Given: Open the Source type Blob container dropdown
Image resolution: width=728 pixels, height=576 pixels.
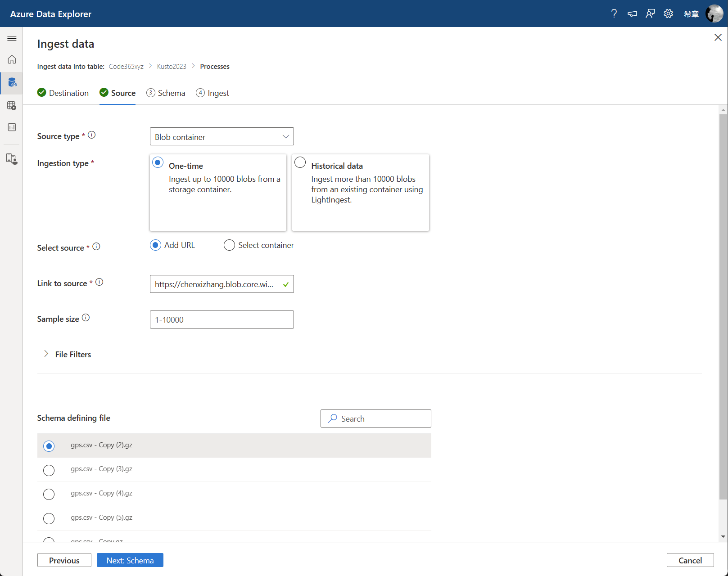Looking at the screenshot, I should coord(222,136).
